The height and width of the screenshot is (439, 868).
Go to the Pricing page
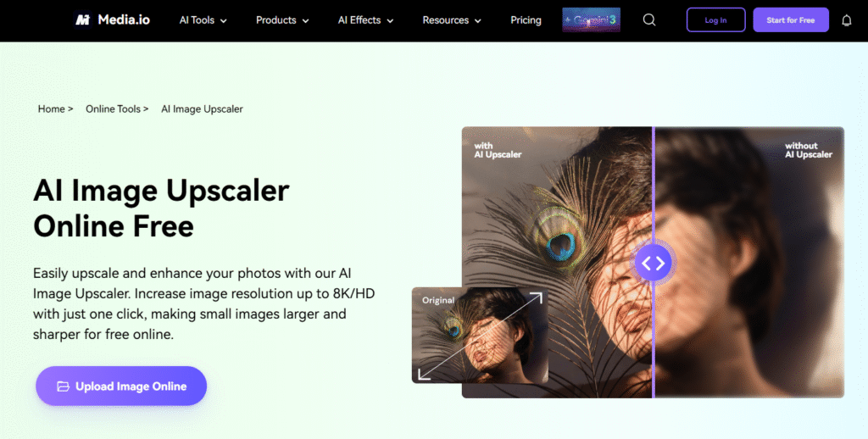tap(526, 20)
